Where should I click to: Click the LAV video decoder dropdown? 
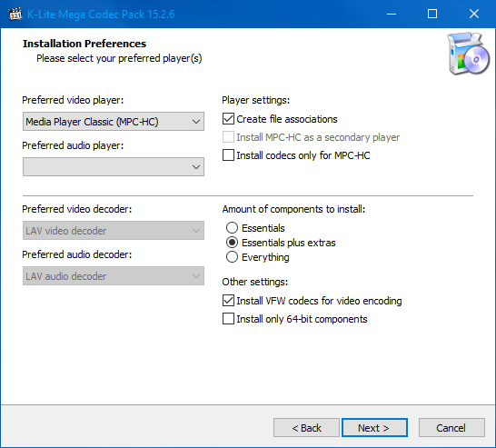tap(114, 231)
